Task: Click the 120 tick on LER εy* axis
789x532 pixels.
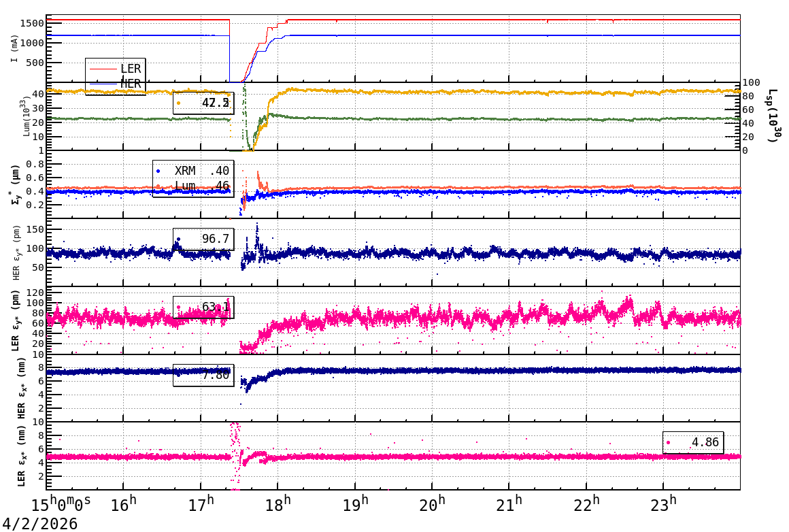Action: click(35, 293)
